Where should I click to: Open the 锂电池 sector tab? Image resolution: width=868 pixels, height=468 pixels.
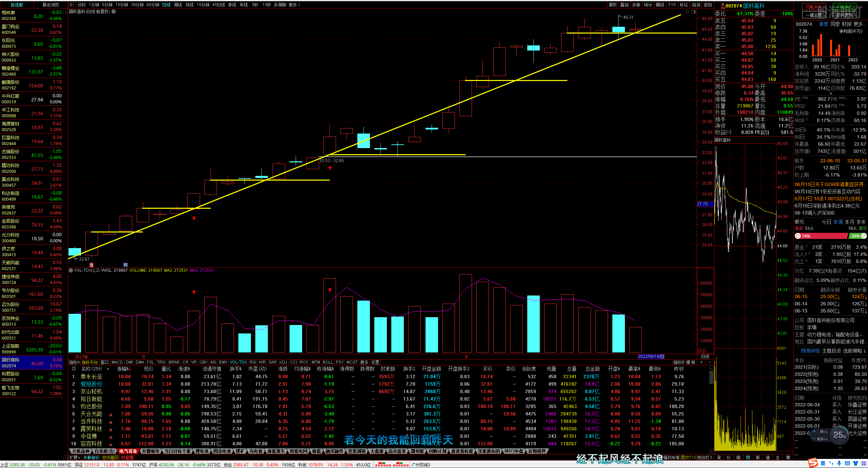click(x=202, y=451)
